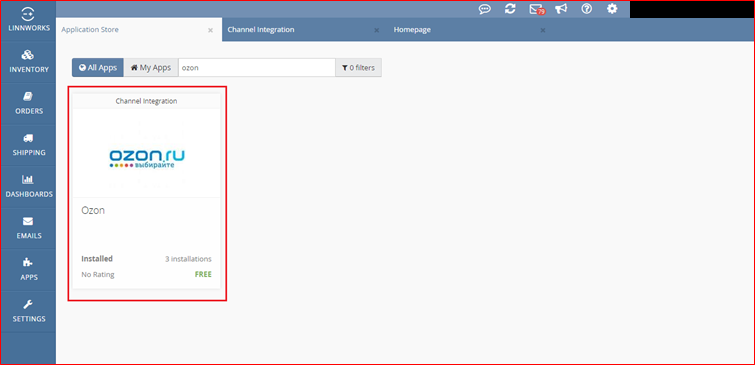Viewport: 755px width, 365px height.
Task: Click the sync refresh arrows icon
Action: (x=510, y=9)
